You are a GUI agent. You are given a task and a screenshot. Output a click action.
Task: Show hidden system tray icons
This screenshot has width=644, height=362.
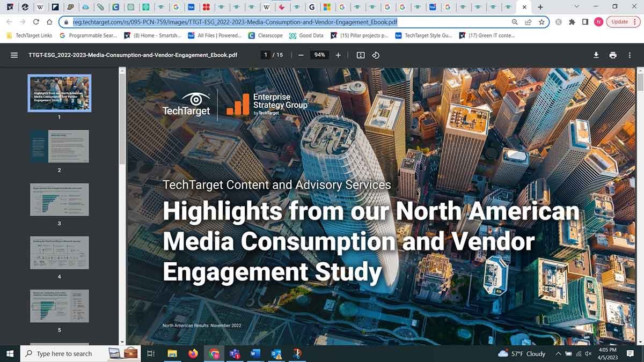(559, 354)
